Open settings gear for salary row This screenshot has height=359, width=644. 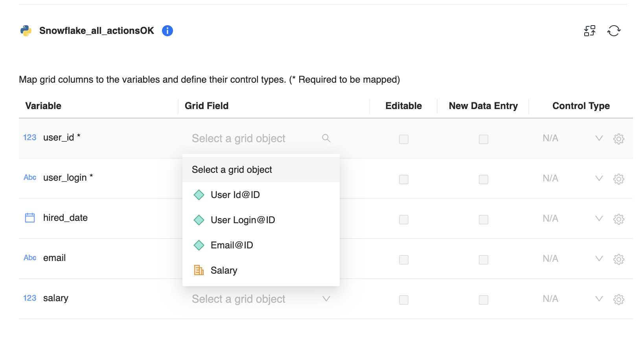(x=619, y=300)
